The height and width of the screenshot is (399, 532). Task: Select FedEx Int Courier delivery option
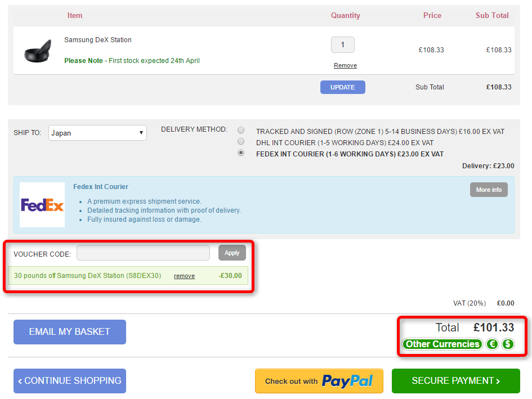tap(241, 153)
